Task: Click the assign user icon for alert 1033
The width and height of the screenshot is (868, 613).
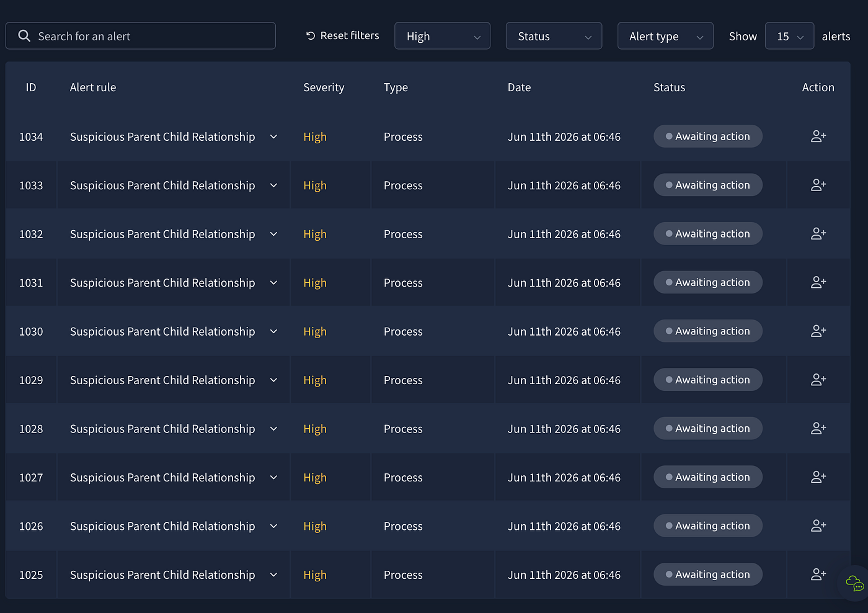Action: [818, 185]
